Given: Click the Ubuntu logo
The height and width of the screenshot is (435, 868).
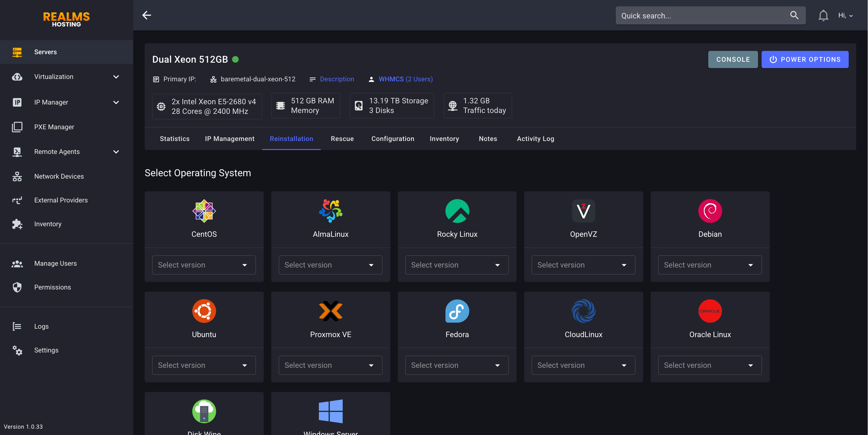Looking at the screenshot, I should [x=204, y=311].
